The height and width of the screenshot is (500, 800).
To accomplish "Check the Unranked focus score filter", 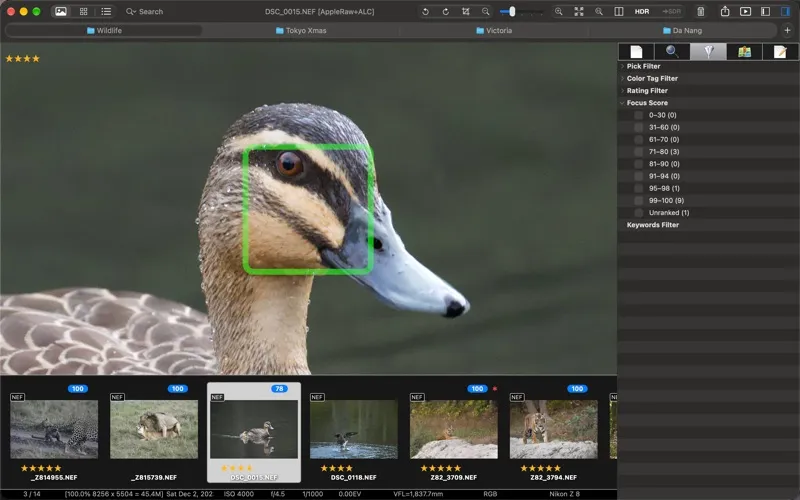I will (638, 213).
